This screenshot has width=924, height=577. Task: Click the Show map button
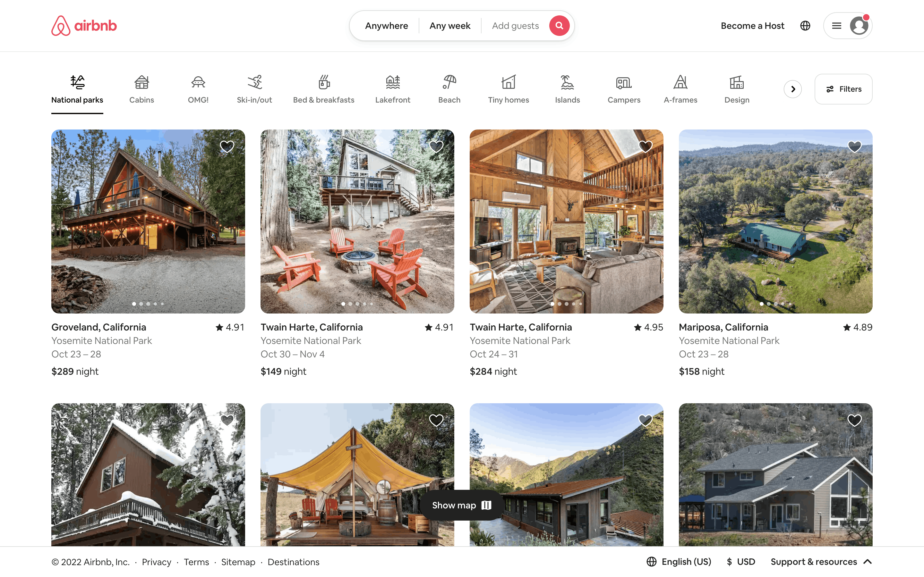(462, 505)
